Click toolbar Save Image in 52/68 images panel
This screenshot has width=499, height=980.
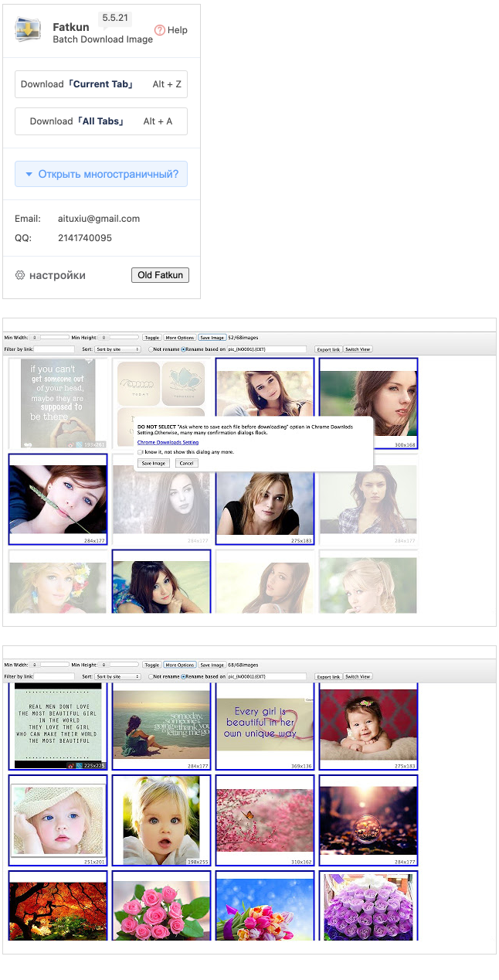coord(212,338)
